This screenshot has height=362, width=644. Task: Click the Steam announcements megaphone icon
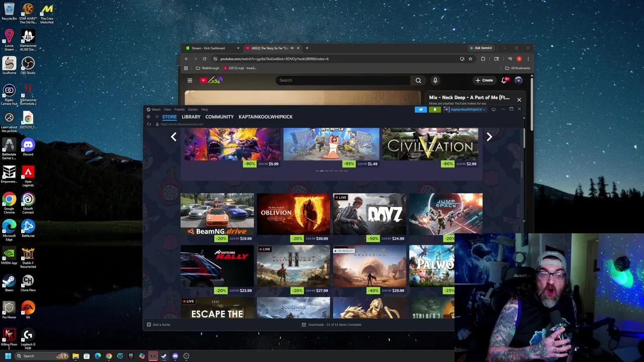coord(421,109)
